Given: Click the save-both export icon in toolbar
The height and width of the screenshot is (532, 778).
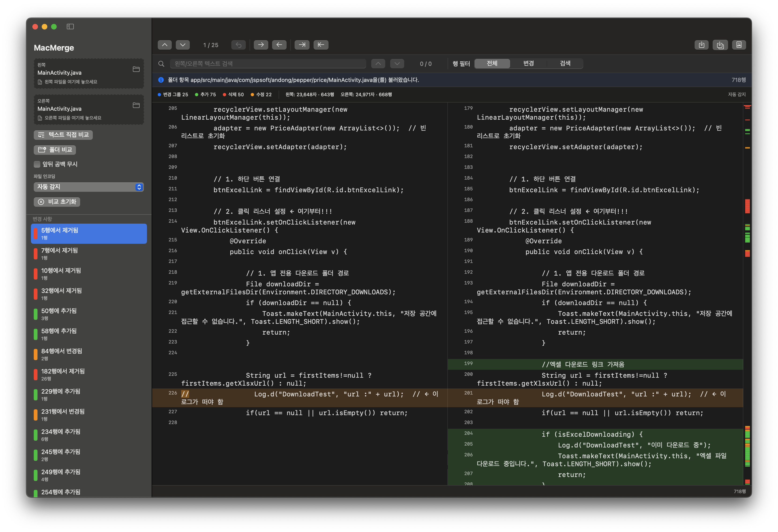Looking at the screenshot, I should [x=720, y=45].
